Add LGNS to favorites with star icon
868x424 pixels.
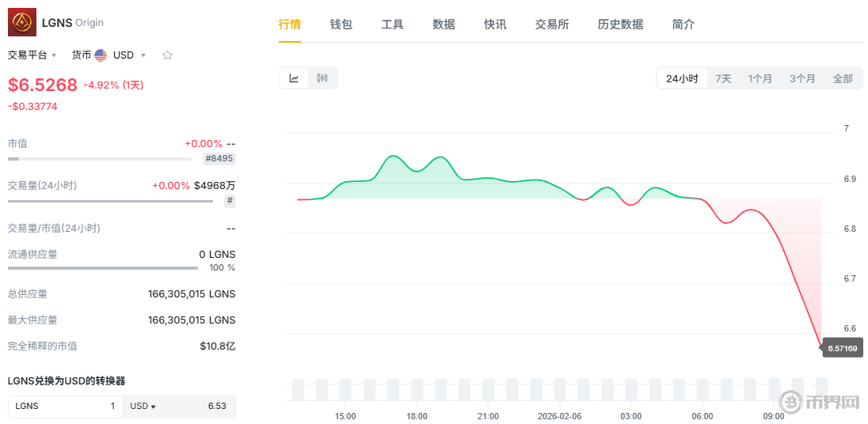167,55
